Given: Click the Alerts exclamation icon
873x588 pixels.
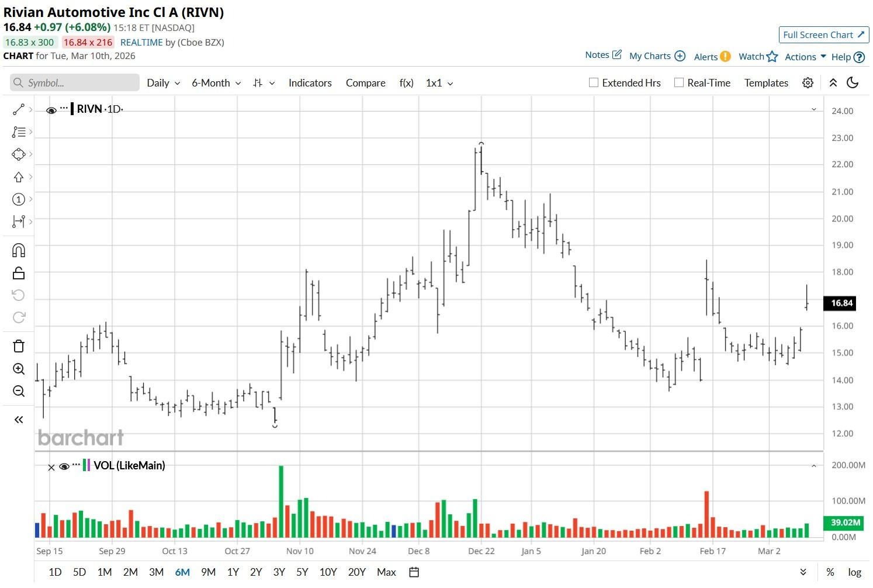Looking at the screenshot, I should [x=725, y=56].
